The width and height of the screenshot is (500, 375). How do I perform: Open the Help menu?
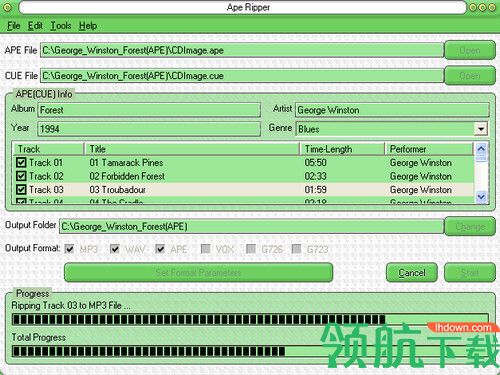(88, 26)
